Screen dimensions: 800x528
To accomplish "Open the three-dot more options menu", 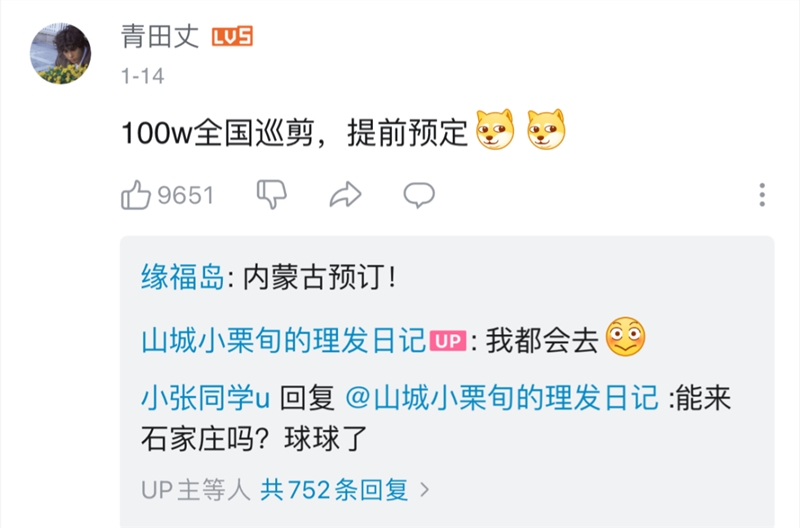I will 762,195.
